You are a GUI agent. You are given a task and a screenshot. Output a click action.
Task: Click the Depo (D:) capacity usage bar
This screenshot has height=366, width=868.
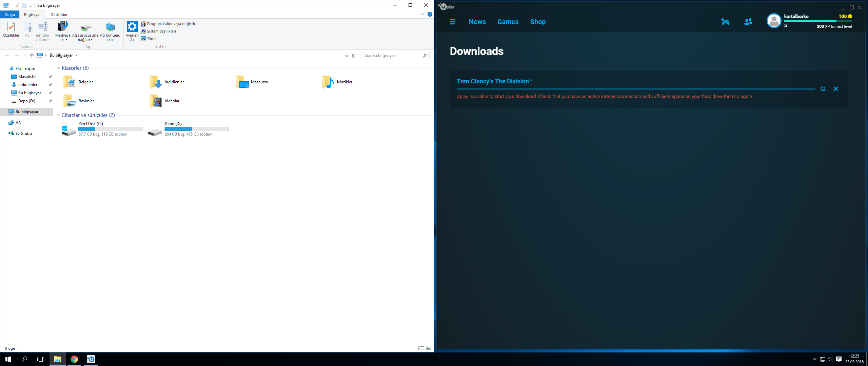pyautogui.click(x=196, y=129)
